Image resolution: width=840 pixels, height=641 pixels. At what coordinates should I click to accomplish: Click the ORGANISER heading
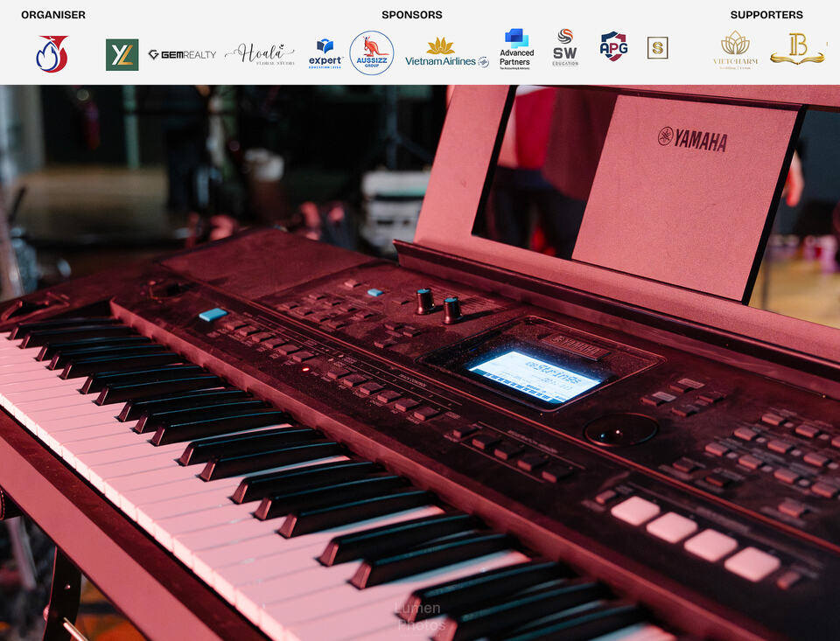(x=53, y=15)
